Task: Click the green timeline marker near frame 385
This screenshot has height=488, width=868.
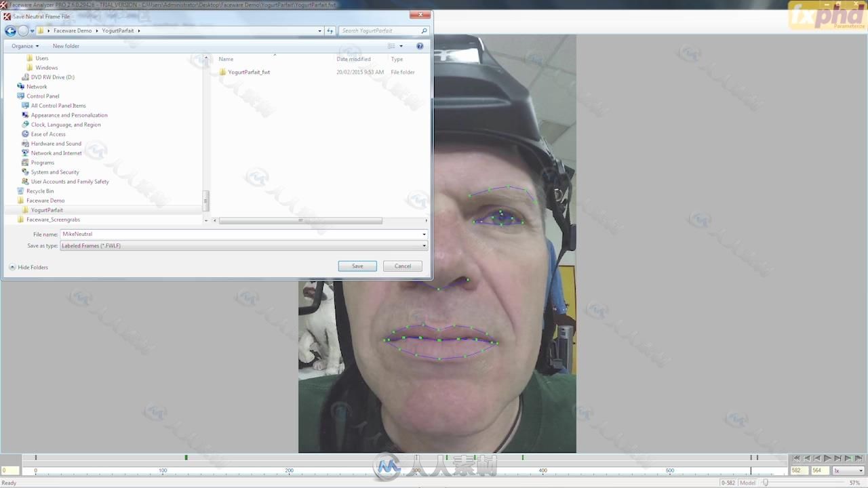Action: [523, 457]
